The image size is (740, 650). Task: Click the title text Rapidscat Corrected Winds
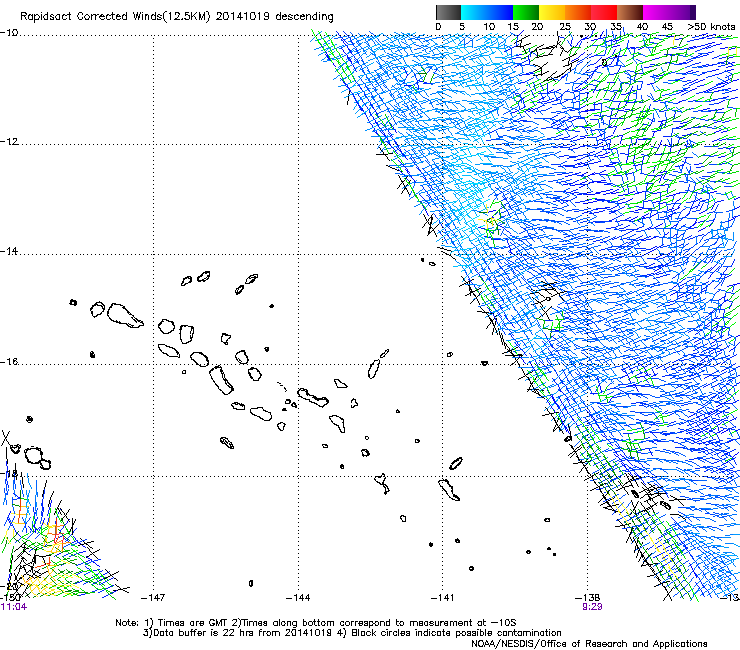tap(90, 16)
